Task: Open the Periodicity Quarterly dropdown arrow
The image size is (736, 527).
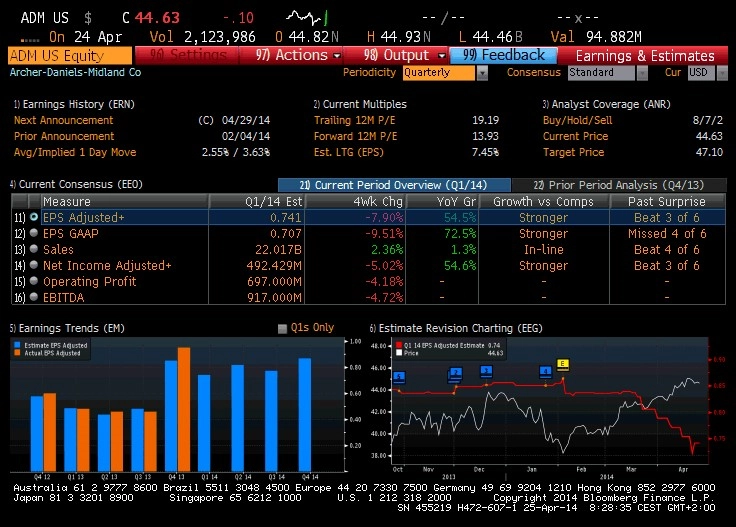Action: pos(482,73)
